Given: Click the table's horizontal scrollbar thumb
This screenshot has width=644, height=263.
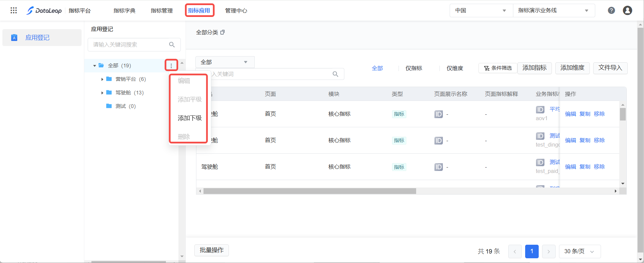Looking at the screenshot, I should [x=309, y=191].
